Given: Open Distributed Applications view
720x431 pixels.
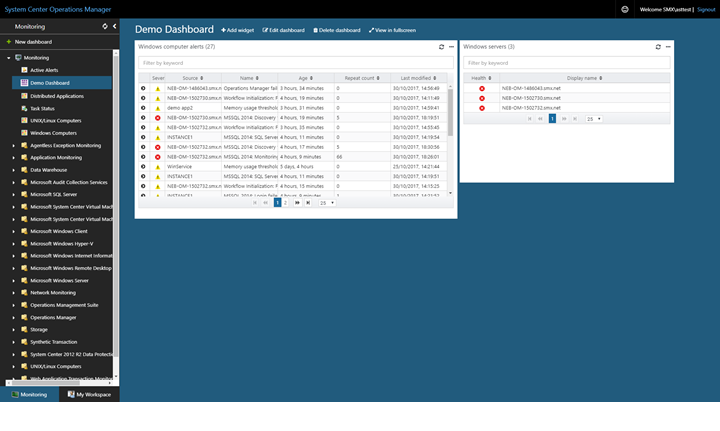Looking at the screenshot, I should (57, 96).
